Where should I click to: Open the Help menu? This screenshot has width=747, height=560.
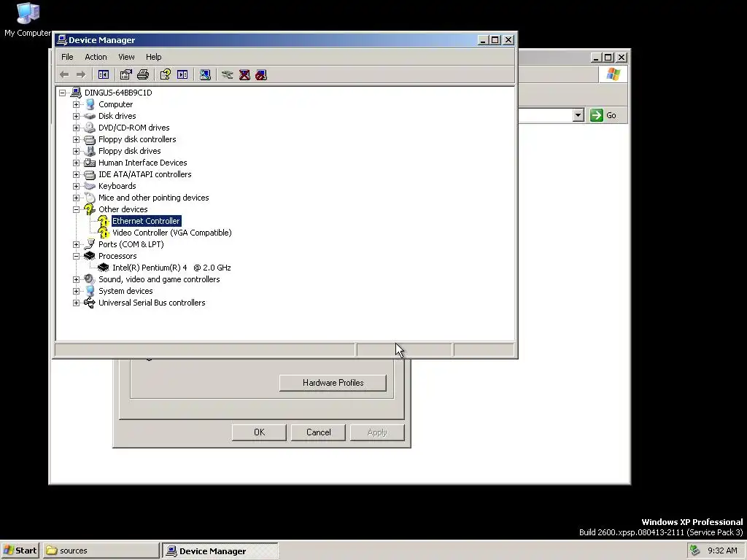click(153, 57)
